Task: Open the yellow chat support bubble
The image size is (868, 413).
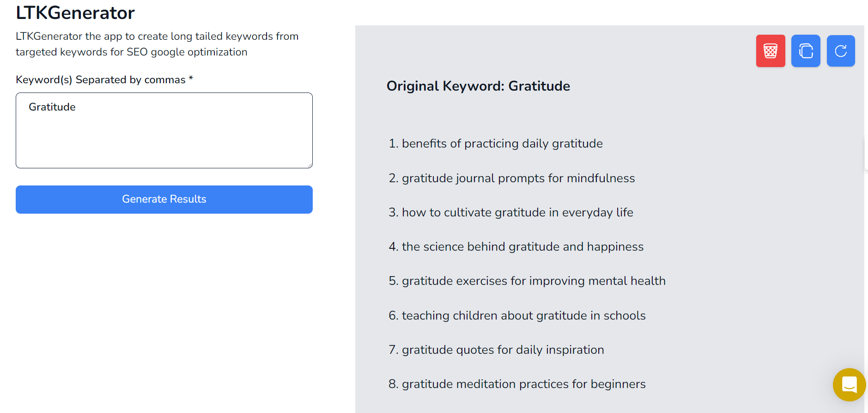Action: click(x=849, y=384)
